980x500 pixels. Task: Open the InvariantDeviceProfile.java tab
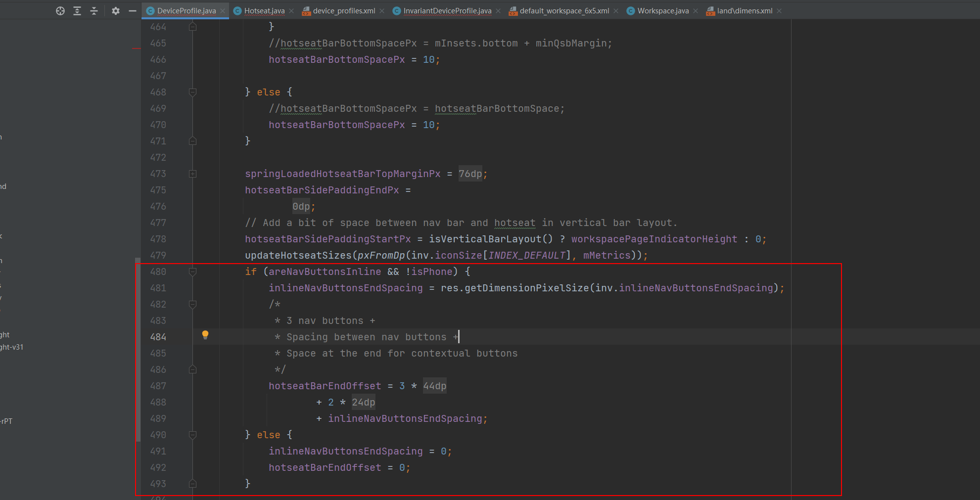tap(447, 11)
